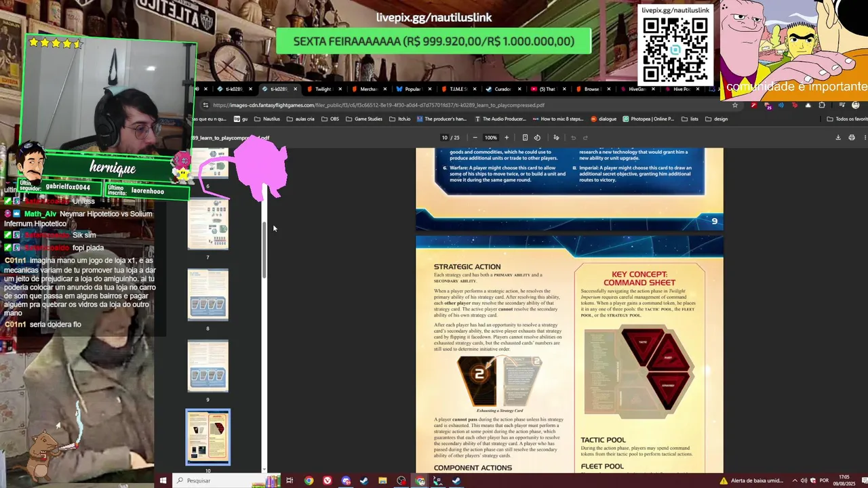Open the browser profile avatar
This screenshot has height=488, width=868.
pyautogui.click(x=855, y=105)
